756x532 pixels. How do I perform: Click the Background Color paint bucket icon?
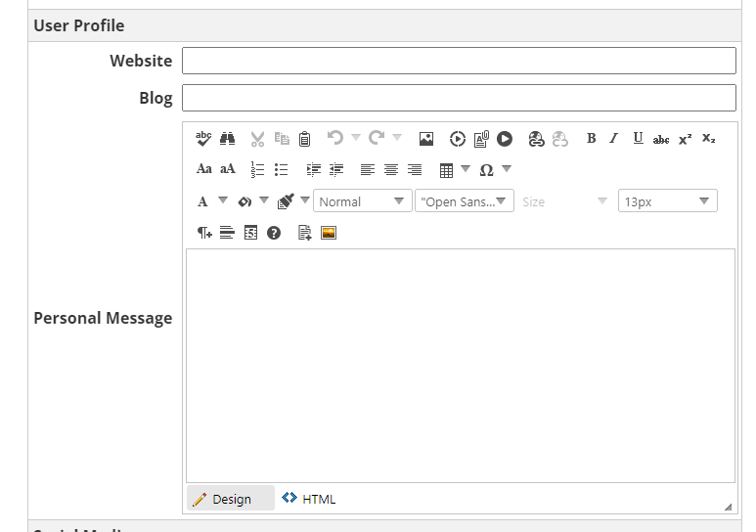click(245, 201)
